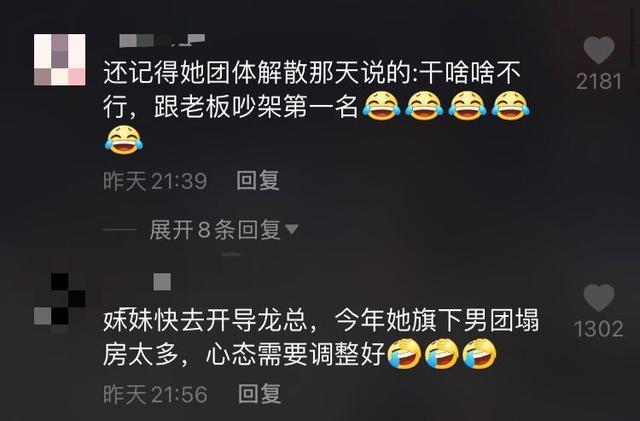Open the first commenter's pixelated avatar
Screen dimensions: 640x421
[60, 60]
